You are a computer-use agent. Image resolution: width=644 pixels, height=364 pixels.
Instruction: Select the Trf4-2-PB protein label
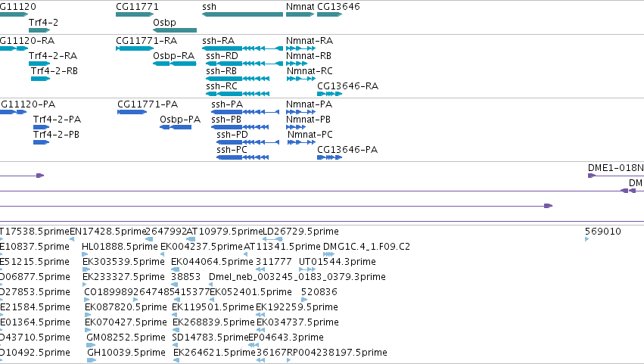tap(56, 135)
